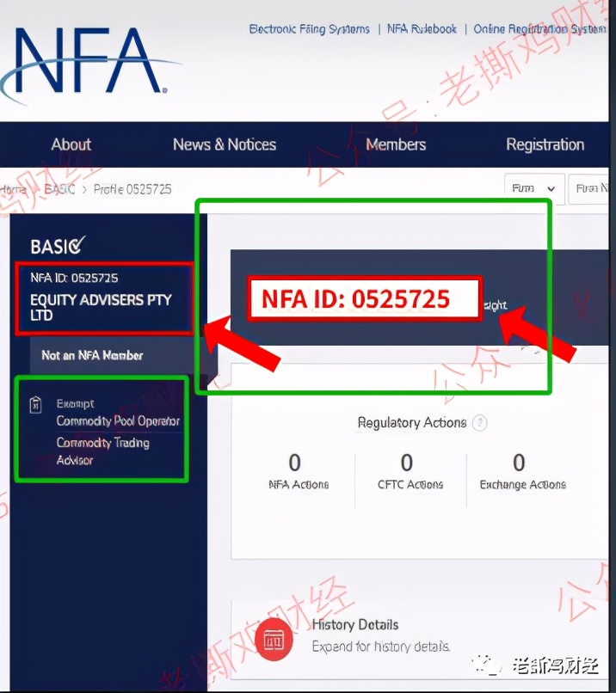Open Commodity Pool Operator exemption
The image size is (616, 693).
118,420
